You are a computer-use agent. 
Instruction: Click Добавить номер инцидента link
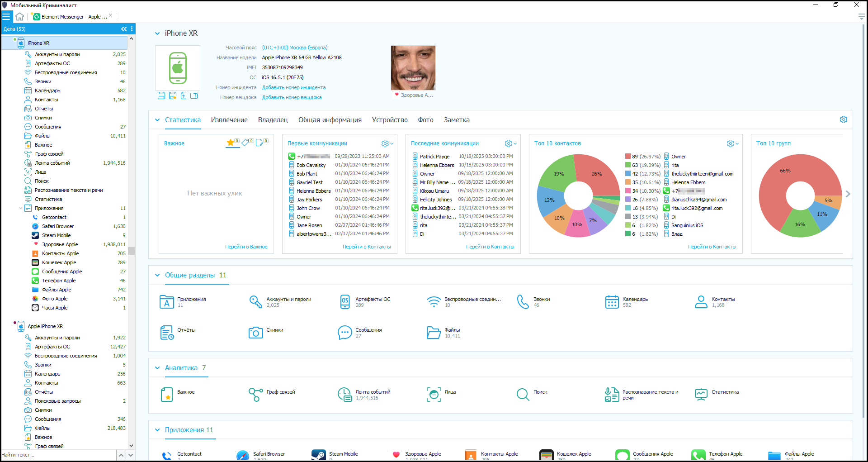(293, 87)
